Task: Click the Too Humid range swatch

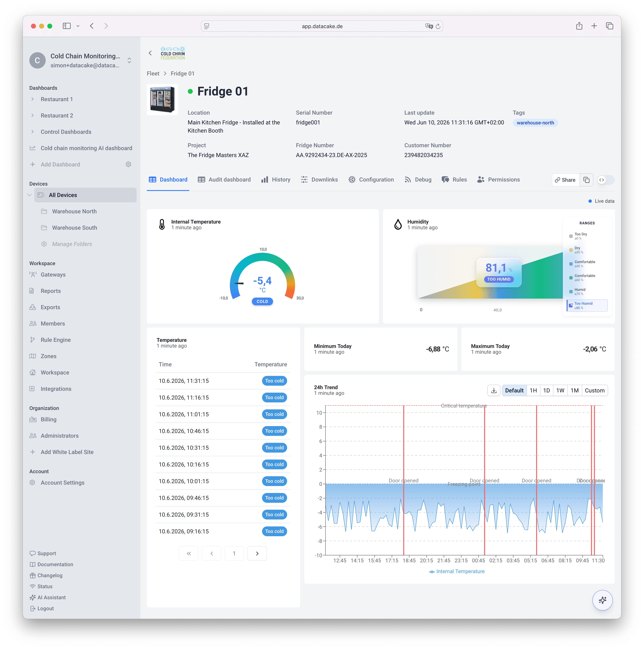Action: [570, 305]
